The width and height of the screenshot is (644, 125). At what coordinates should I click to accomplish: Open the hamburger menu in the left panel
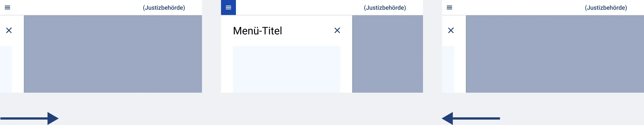click(7, 7)
